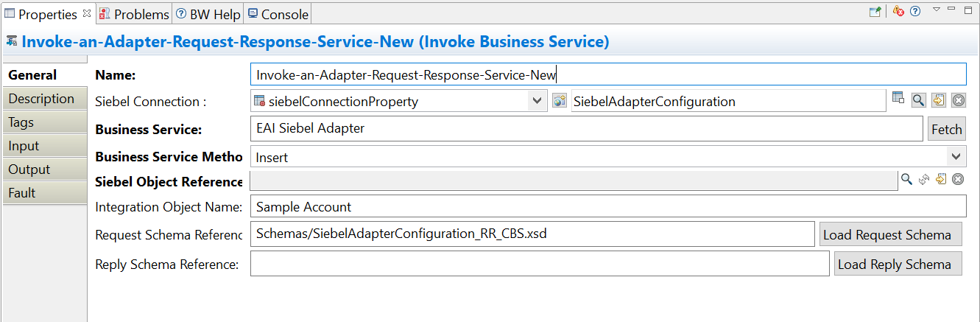The image size is (980, 322).
Task: Open the BW Help tab
Action: coord(208,14)
